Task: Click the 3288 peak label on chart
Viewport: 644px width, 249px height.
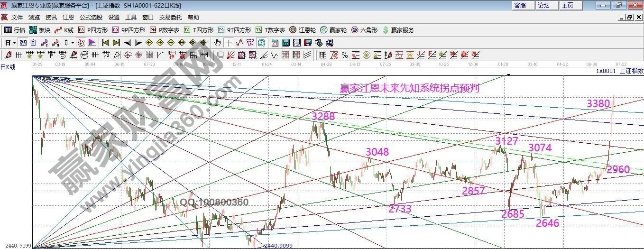Action: click(x=323, y=116)
